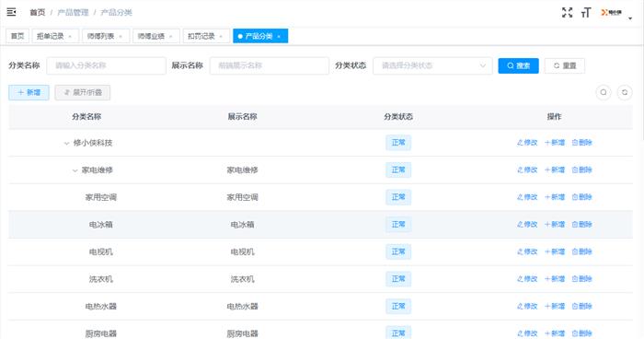Click 删除 in the 家电维修 row

point(582,169)
